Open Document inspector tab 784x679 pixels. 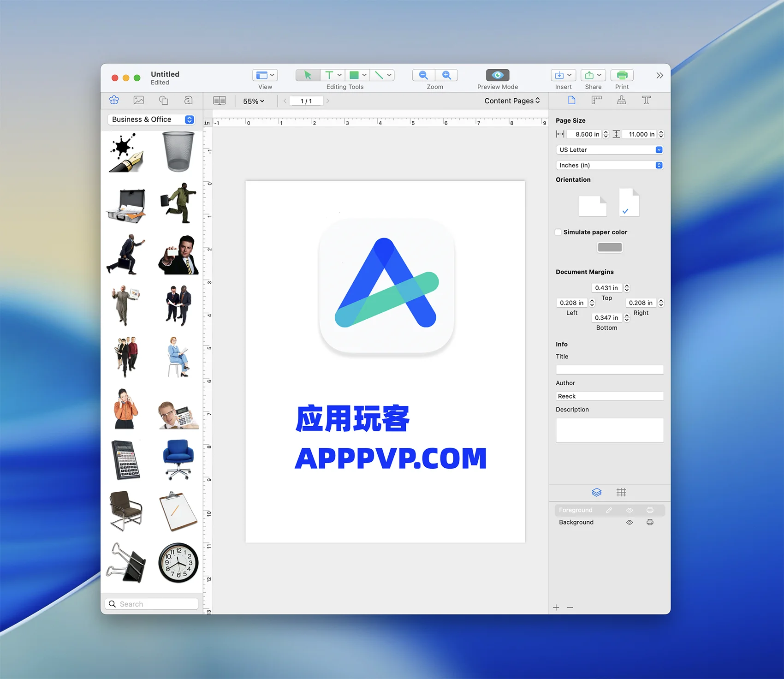(572, 100)
